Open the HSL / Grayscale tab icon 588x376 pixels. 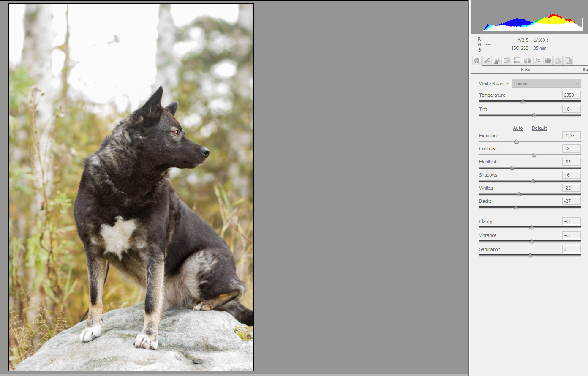pyautogui.click(x=507, y=61)
